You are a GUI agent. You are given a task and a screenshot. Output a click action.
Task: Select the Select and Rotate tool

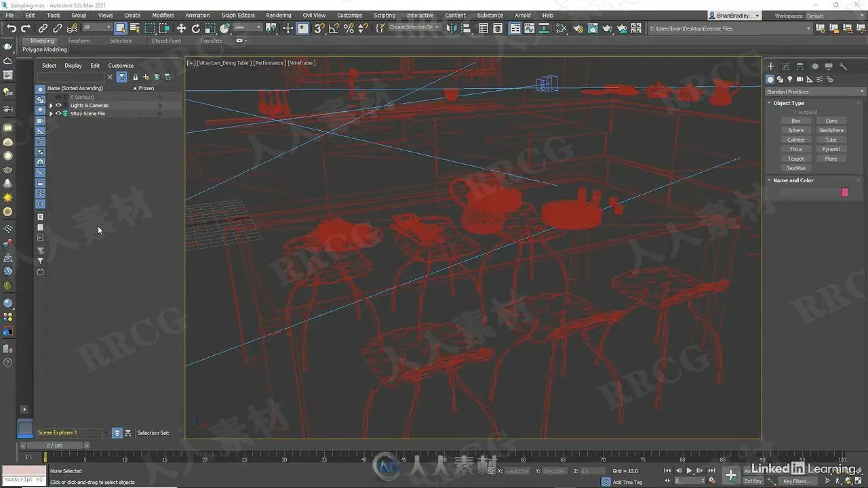pos(196,28)
